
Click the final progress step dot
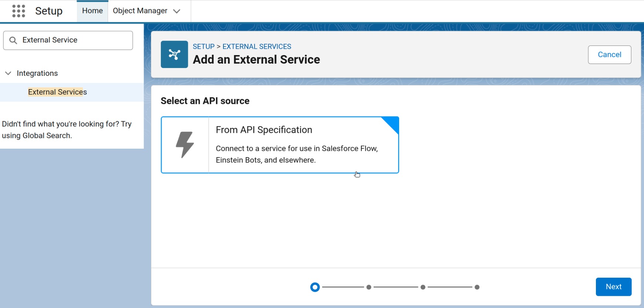click(477, 287)
